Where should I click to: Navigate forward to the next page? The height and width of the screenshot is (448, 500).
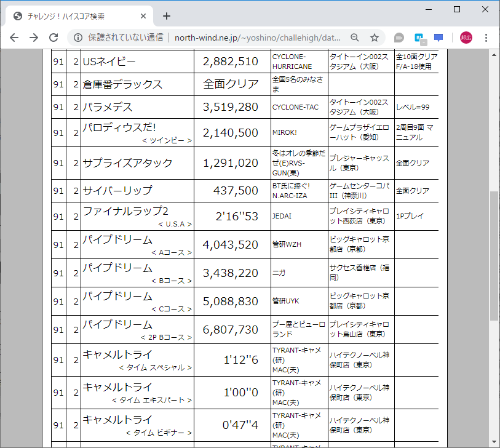click(33, 38)
